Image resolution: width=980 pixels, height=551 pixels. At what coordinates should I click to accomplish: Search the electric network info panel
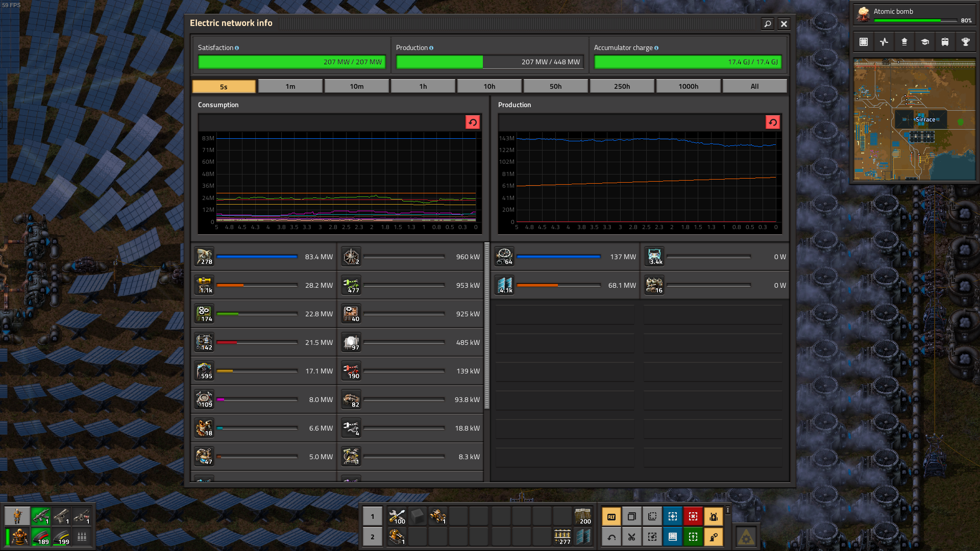767,23
